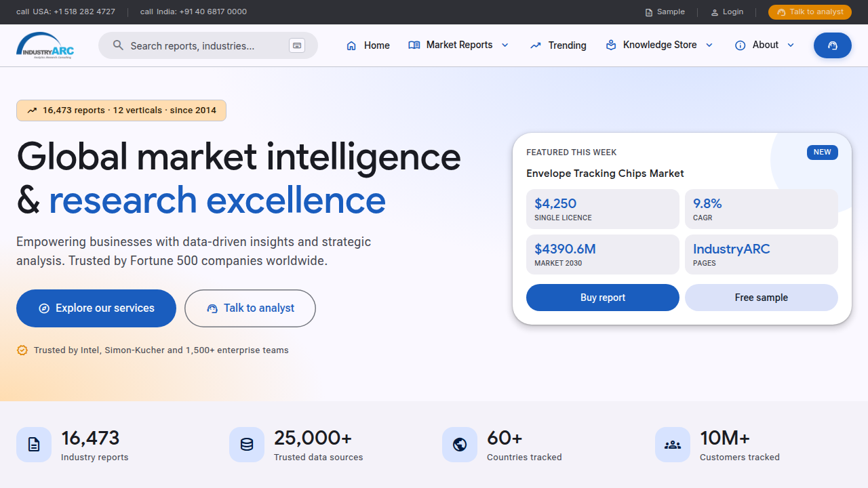Click the outlined Talk to analyst button
The height and width of the screenshot is (488, 868).
pyautogui.click(x=250, y=308)
